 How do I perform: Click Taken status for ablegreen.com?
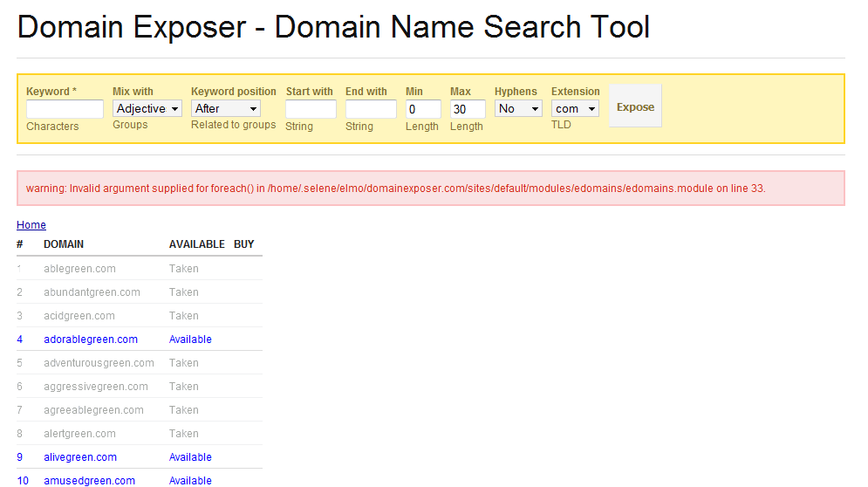point(184,269)
